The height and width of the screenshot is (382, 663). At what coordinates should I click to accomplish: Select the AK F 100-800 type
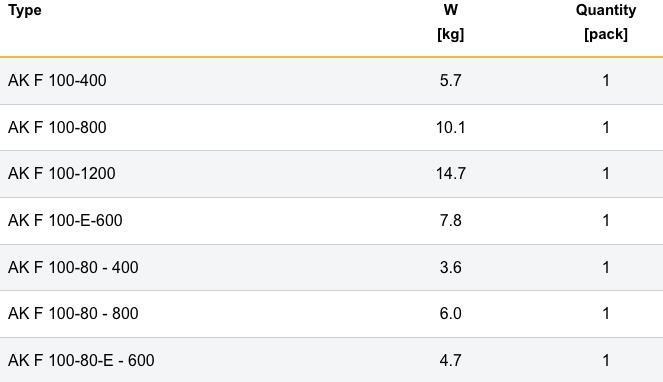[x=57, y=127]
